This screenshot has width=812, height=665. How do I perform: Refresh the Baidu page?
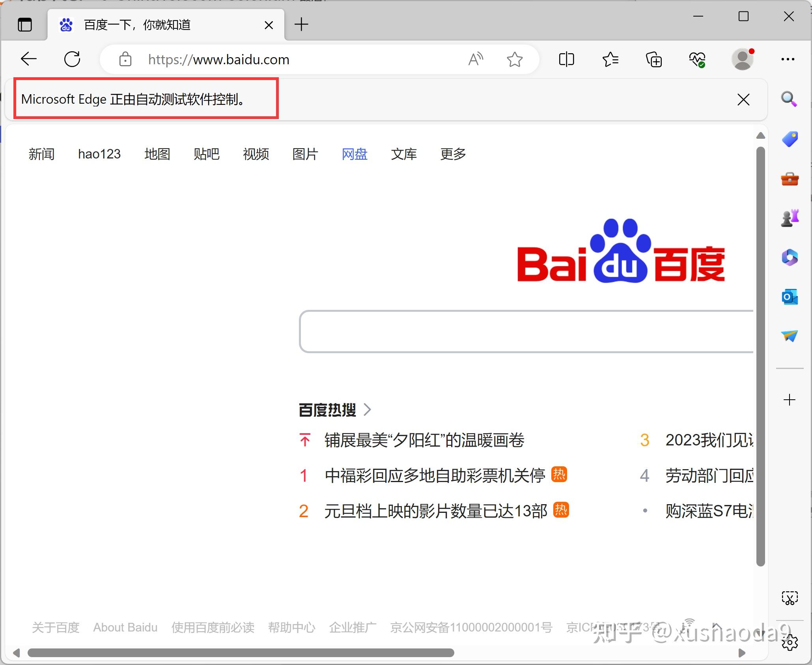click(72, 59)
